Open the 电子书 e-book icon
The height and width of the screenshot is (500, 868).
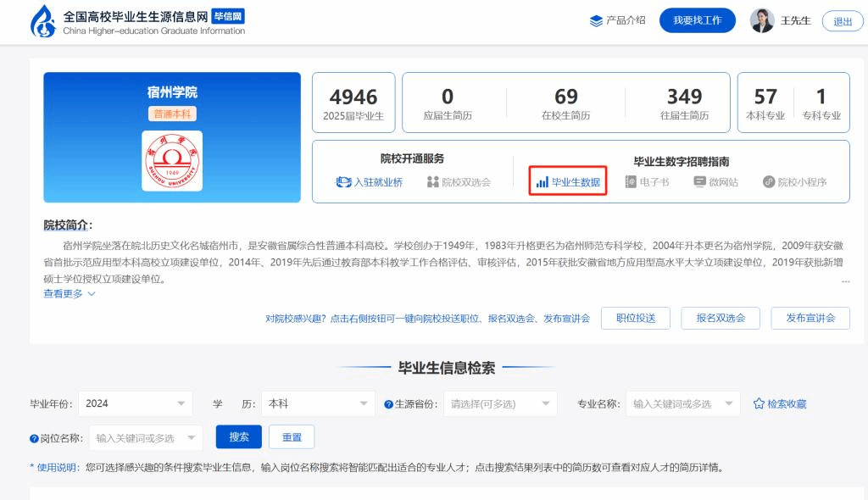[631, 181]
